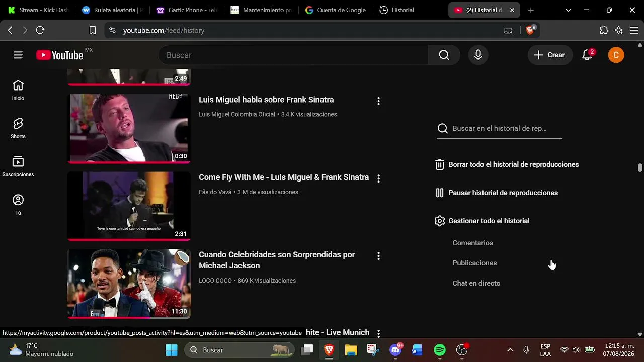This screenshot has width=644, height=362.
Task: Open the browser extensions puzzle icon
Action: [x=604, y=31]
